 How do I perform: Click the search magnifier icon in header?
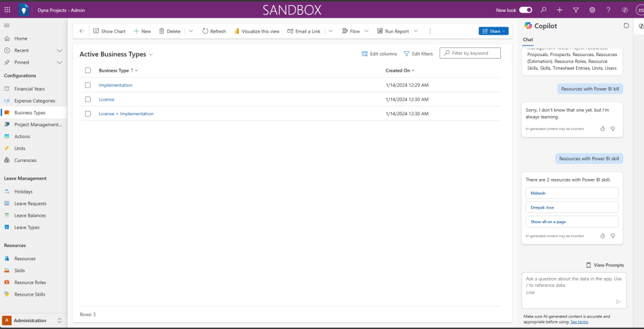pyautogui.click(x=543, y=10)
